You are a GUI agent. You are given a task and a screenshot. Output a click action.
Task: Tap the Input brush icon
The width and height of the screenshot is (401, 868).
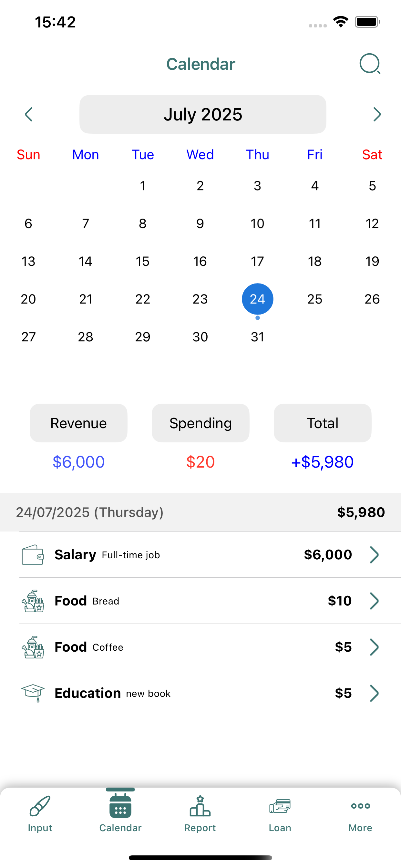pyautogui.click(x=40, y=806)
